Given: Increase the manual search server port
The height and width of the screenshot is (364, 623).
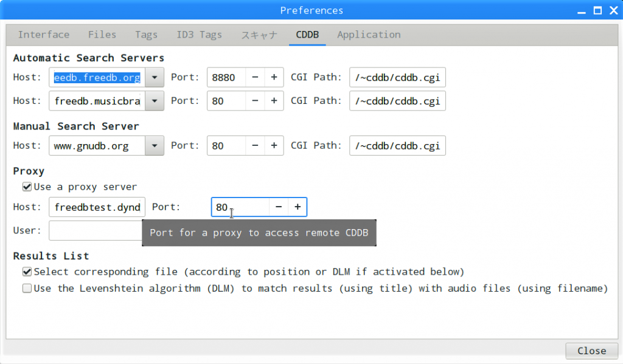Looking at the screenshot, I should coord(274,146).
